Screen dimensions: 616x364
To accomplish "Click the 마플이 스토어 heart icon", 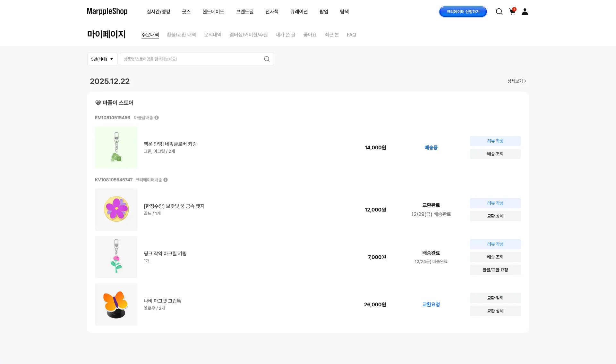I will tap(98, 103).
